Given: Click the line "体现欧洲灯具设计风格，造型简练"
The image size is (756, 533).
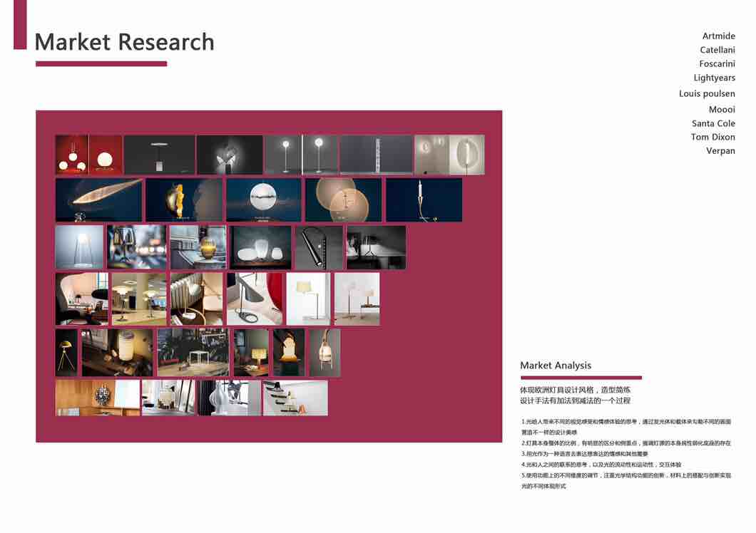Looking at the screenshot, I should point(575,390).
